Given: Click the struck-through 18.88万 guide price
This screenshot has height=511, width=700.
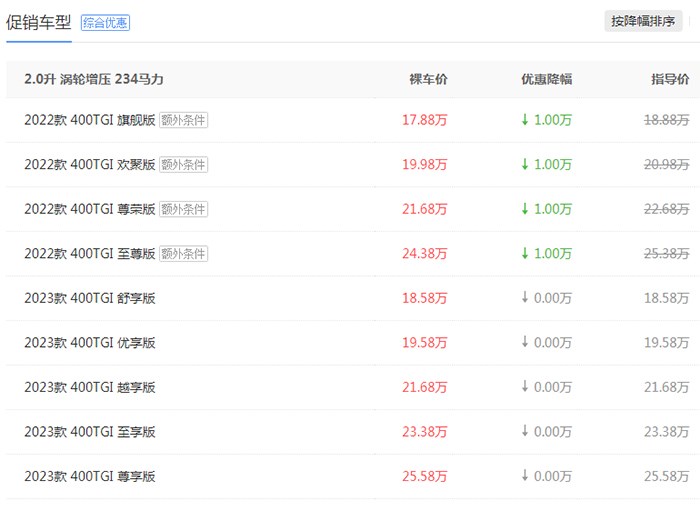Looking at the screenshot, I should (x=667, y=120).
